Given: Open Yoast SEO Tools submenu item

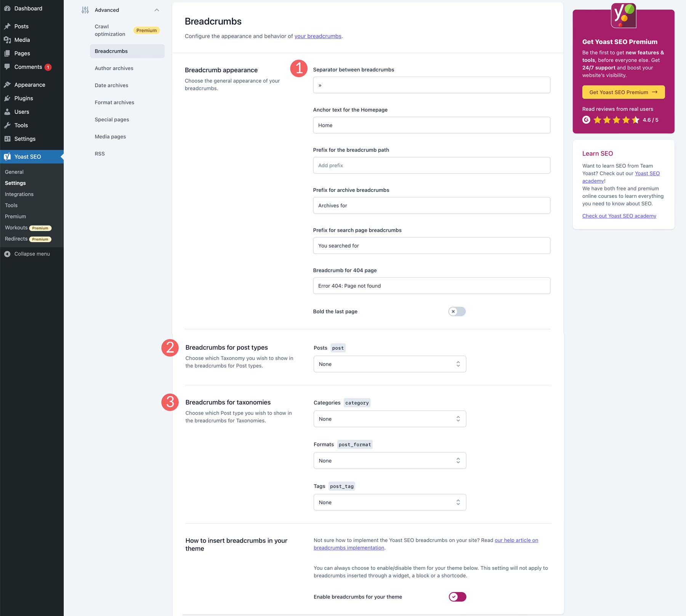Looking at the screenshot, I should 11,205.
